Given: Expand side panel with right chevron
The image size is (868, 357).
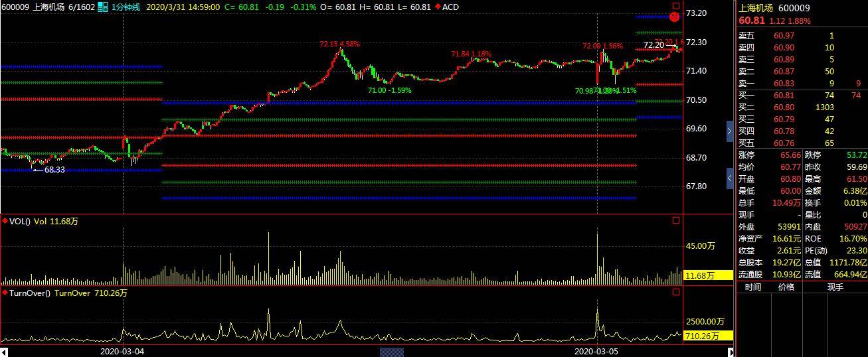Looking at the screenshot, I should [x=730, y=133].
